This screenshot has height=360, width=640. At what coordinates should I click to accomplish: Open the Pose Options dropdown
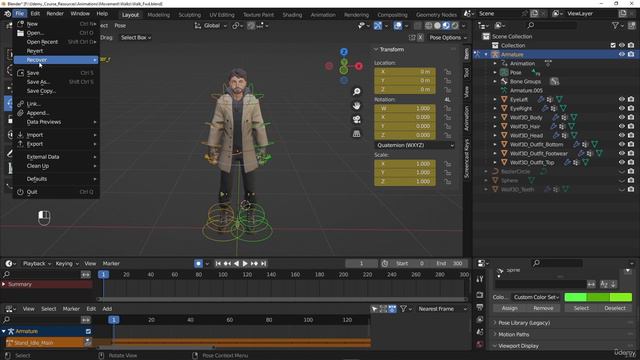click(448, 38)
